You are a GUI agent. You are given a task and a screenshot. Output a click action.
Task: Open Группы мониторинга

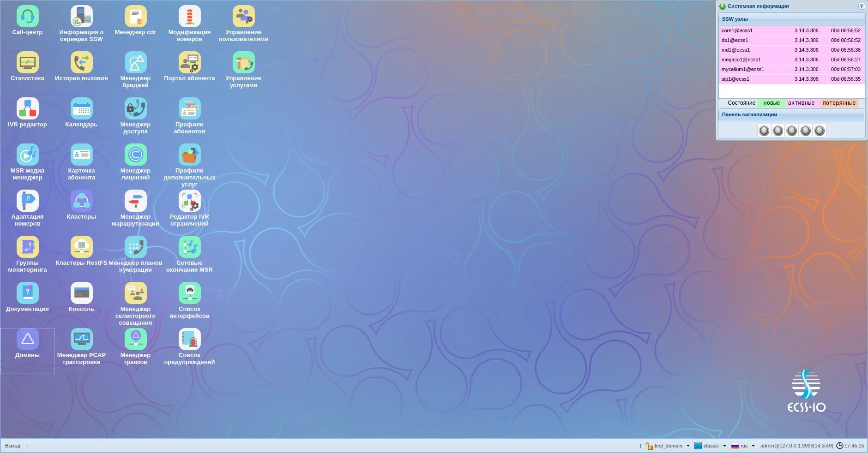[27, 247]
